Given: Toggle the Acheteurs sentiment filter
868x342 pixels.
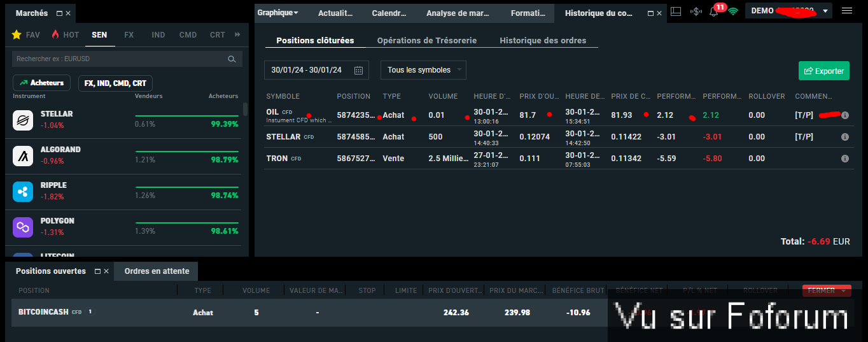Looking at the screenshot, I should (x=41, y=83).
